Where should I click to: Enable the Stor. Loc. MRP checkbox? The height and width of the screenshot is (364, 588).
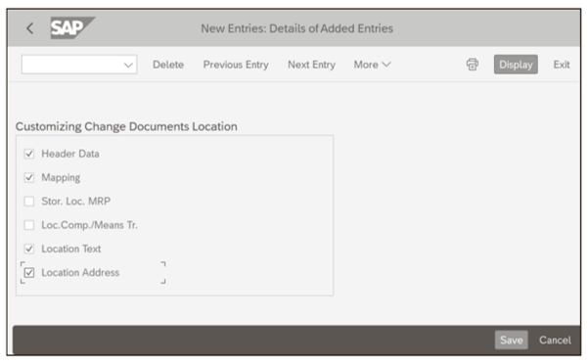click(x=29, y=202)
